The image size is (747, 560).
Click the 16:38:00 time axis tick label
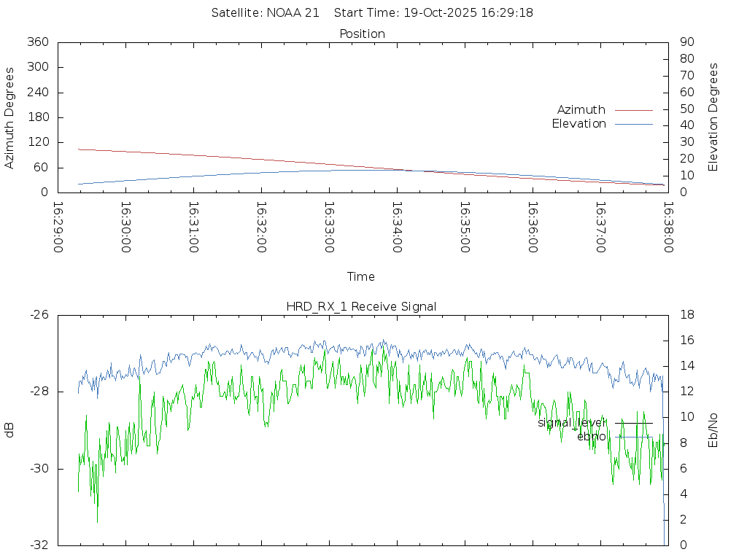point(667,227)
